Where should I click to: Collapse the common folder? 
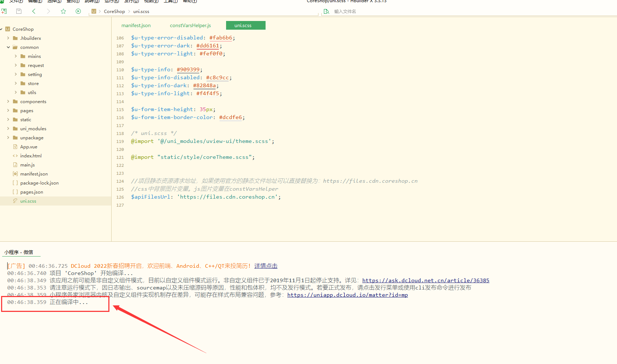[x=8, y=47]
